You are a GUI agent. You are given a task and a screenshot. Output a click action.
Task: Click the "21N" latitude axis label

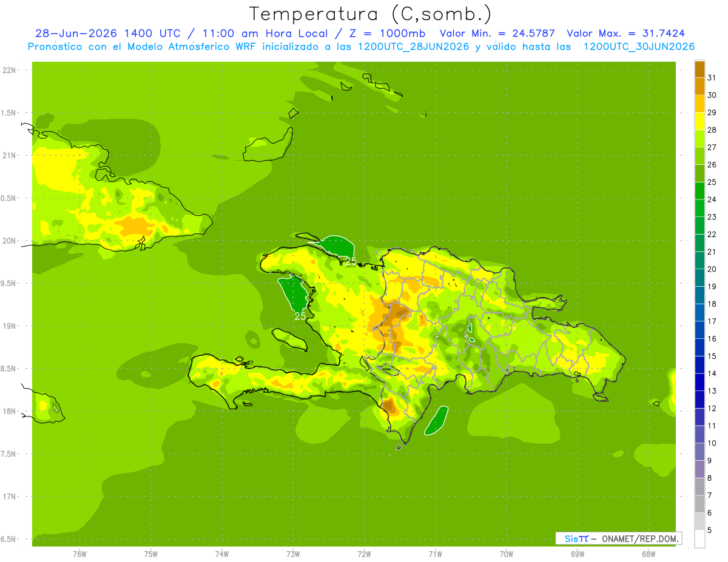10,155
